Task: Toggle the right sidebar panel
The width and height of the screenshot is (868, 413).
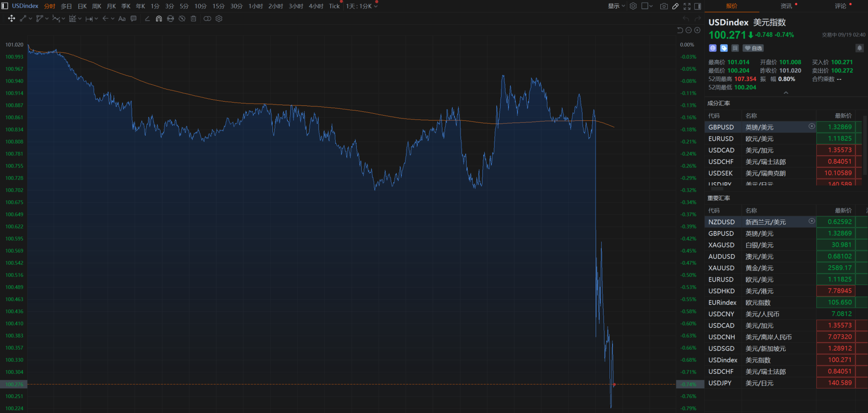Action: (x=698, y=6)
